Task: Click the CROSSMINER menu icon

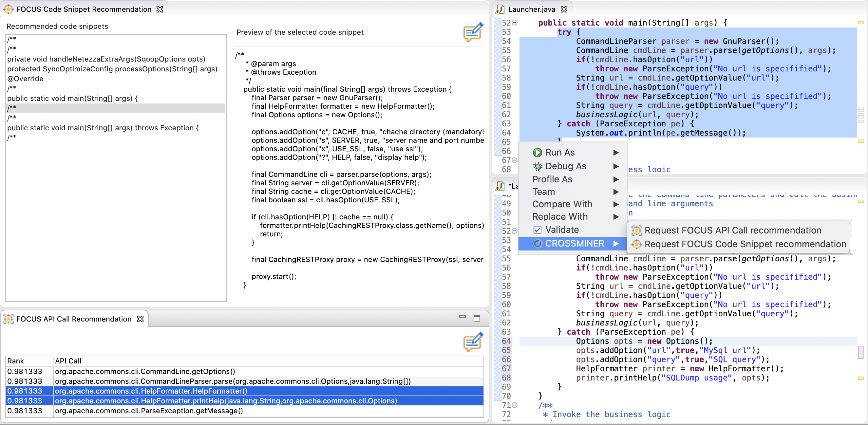Action: 538,244
